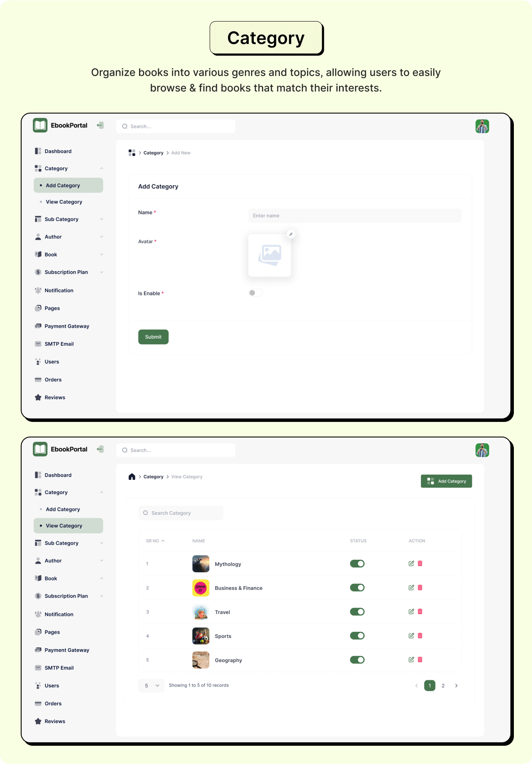532x764 pixels.
Task: Edit the Sports category using its edit icon
Action: pyautogui.click(x=411, y=636)
